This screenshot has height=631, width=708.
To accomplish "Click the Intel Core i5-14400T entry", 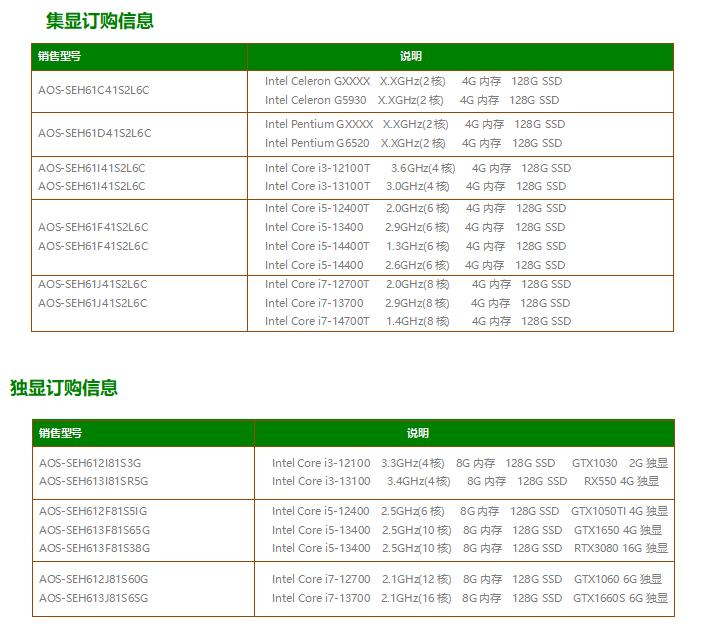I will point(317,247).
